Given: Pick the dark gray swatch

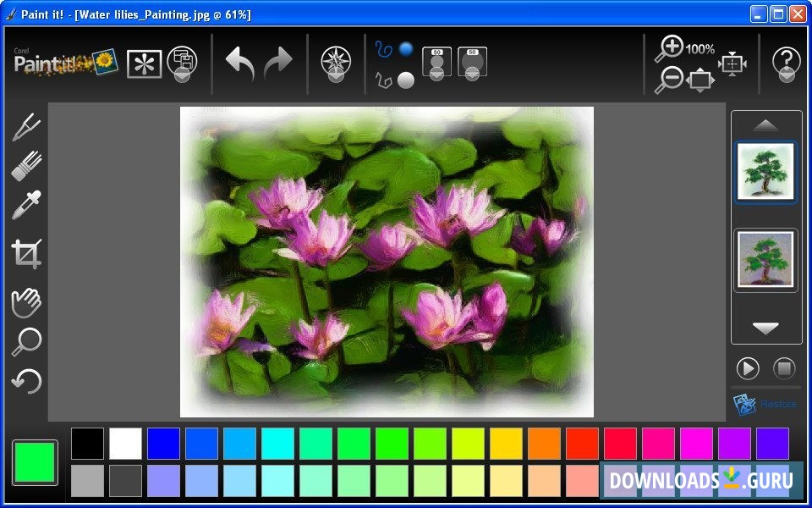Looking at the screenshot, I should tap(125, 481).
